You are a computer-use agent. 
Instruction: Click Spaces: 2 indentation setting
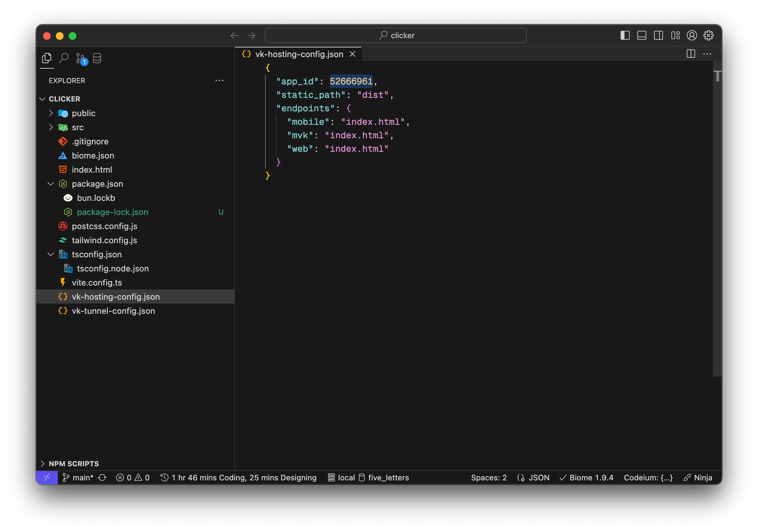tap(489, 477)
